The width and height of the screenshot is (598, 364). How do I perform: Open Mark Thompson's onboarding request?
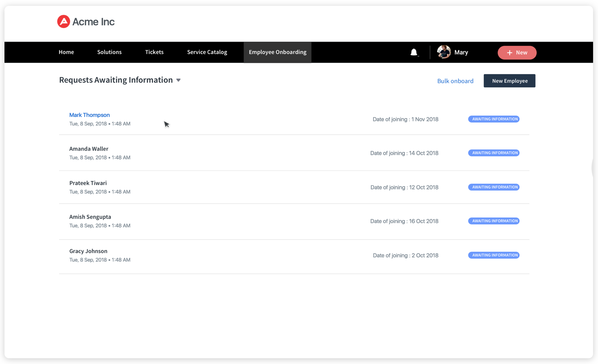[x=89, y=115]
